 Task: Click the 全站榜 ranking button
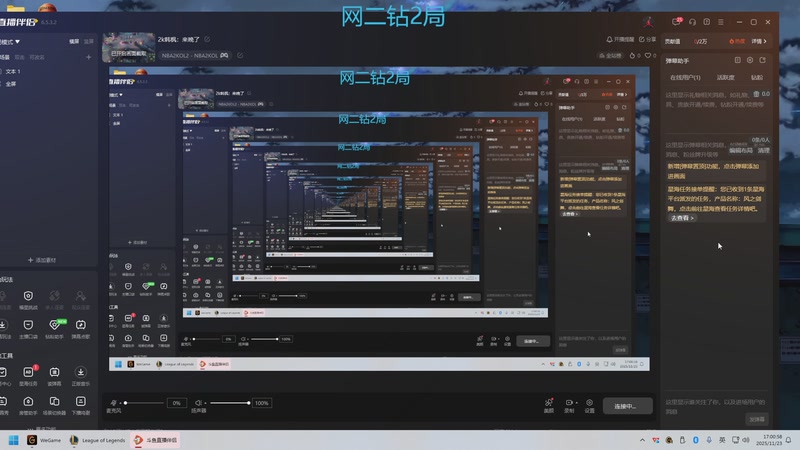tap(610, 56)
